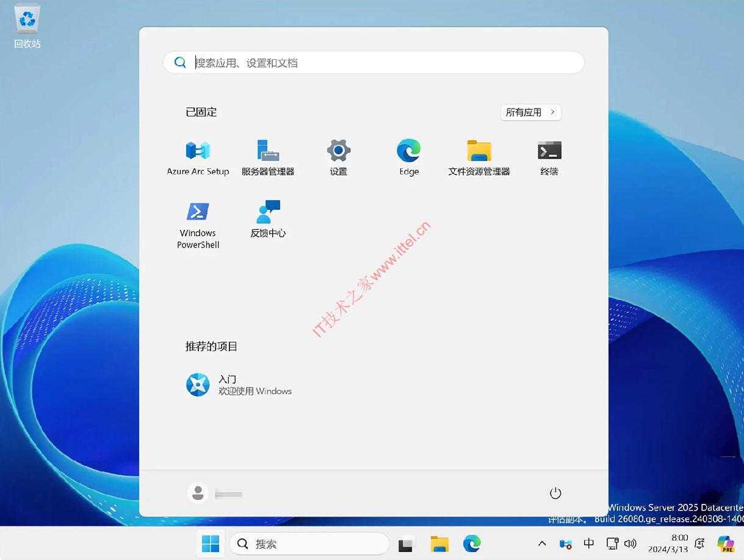Click the taskbar search box (搜索)
Viewport: 744px width, 560px height.
coord(309,544)
